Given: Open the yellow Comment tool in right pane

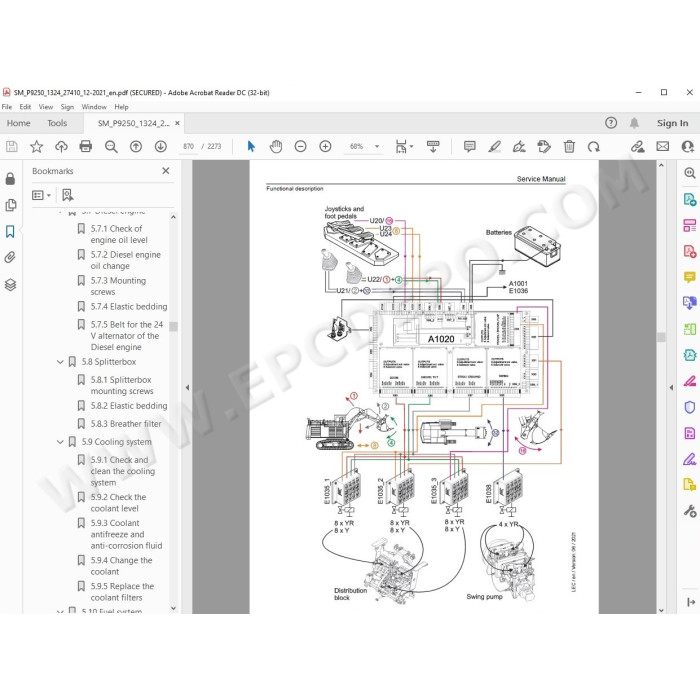Looking at the screenshot, I should (x=689, y=277).
